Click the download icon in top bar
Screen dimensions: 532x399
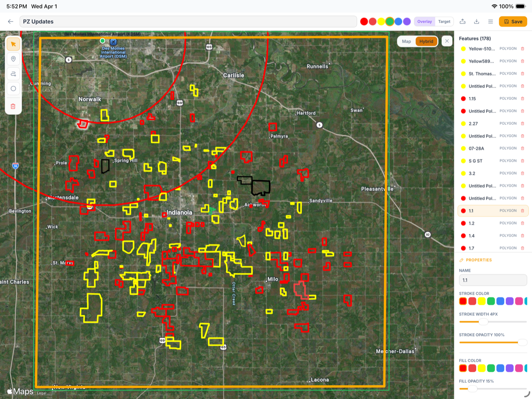tap(477, 21)
